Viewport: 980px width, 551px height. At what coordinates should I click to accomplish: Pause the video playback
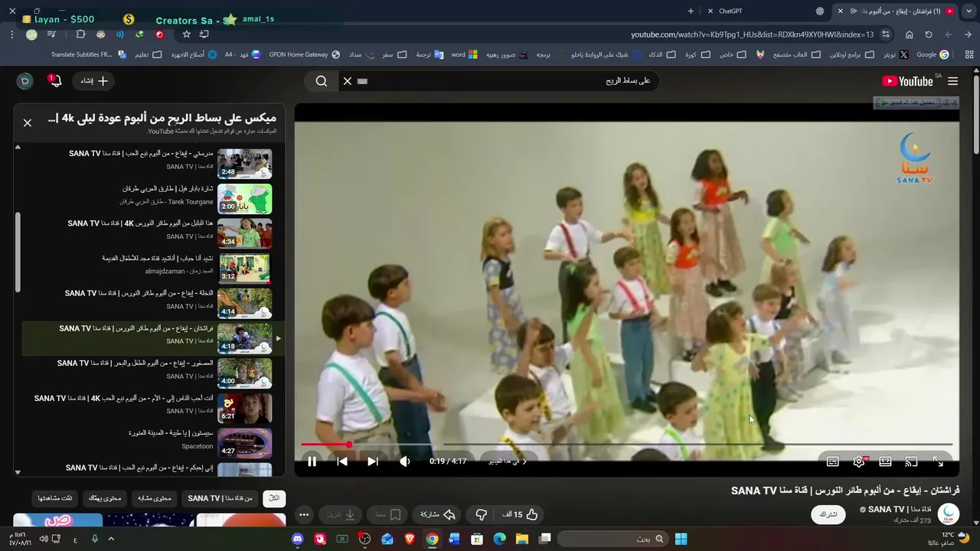(312, 461)
